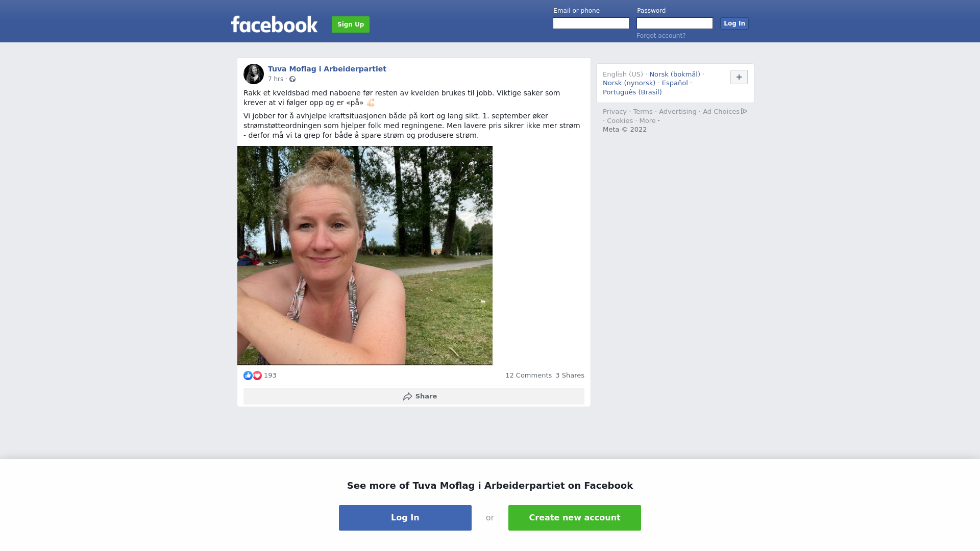This screenshot has height=551, width=980.
Task: Click the Facebook logo
Action: (274, 24)
